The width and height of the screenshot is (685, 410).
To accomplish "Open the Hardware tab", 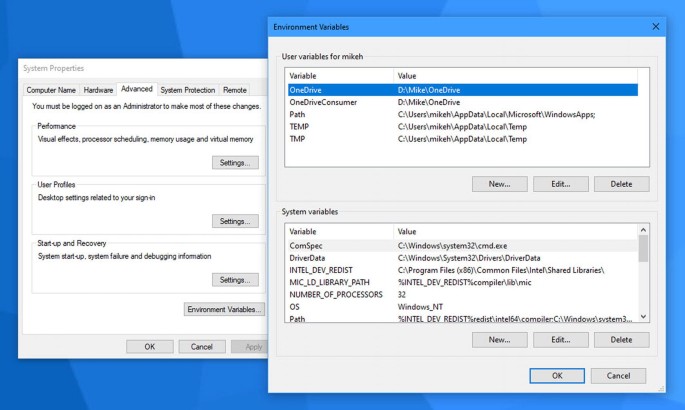I will pyautogui.click(x=98, y=90).
